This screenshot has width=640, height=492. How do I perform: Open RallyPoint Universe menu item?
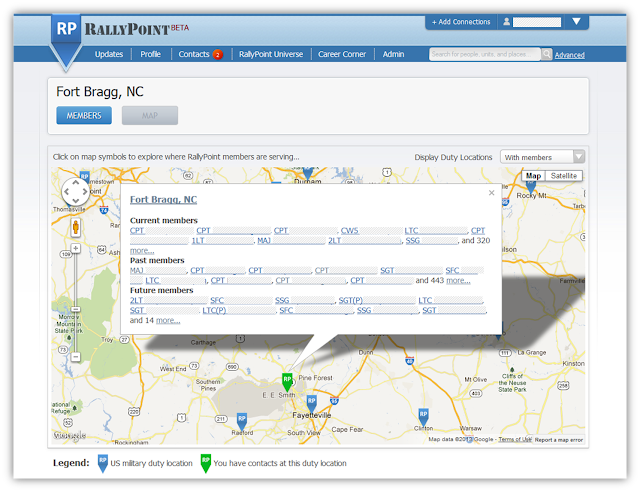point(271,54)
